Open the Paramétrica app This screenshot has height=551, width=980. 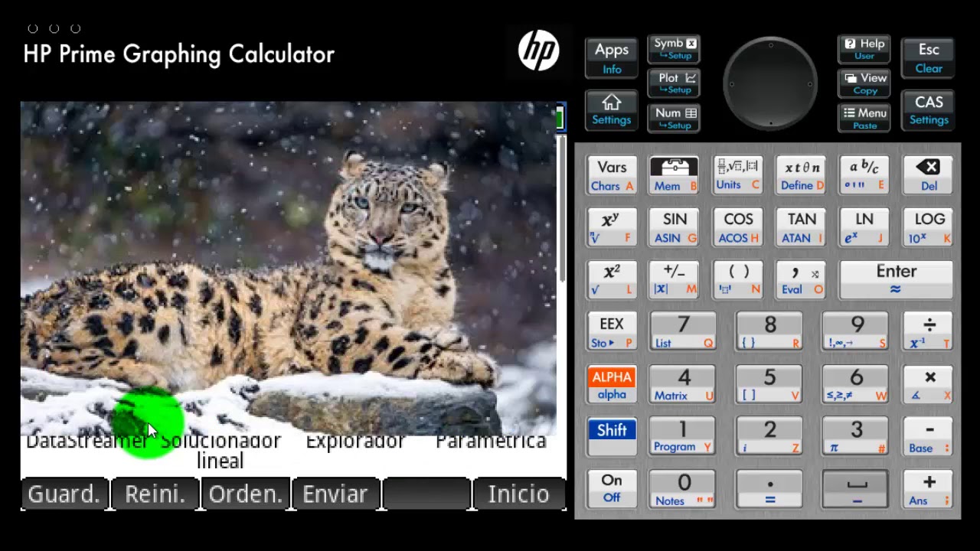[x=491, y=442]
